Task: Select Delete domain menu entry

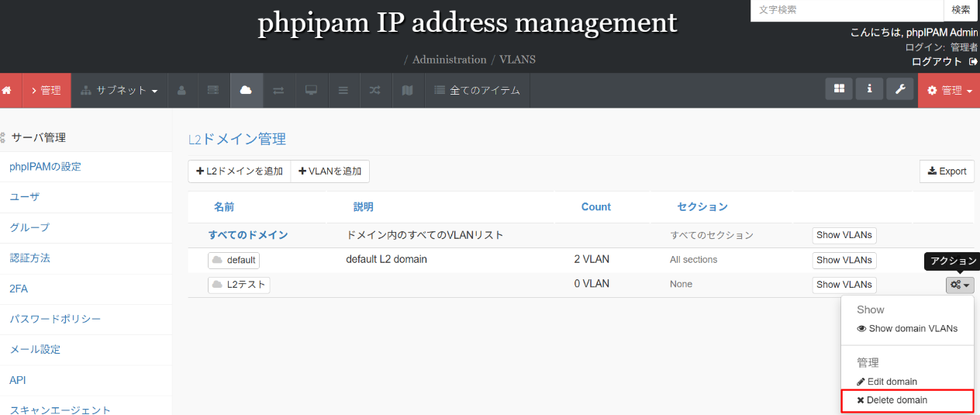Action: (907, 400)
